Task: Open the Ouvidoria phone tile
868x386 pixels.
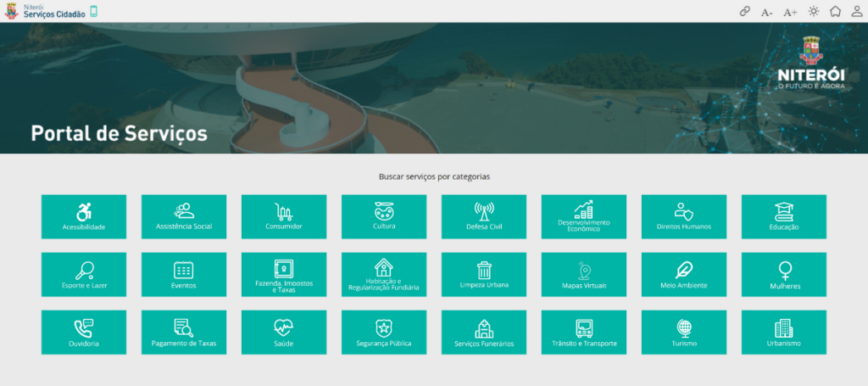Action: point(84,333)
